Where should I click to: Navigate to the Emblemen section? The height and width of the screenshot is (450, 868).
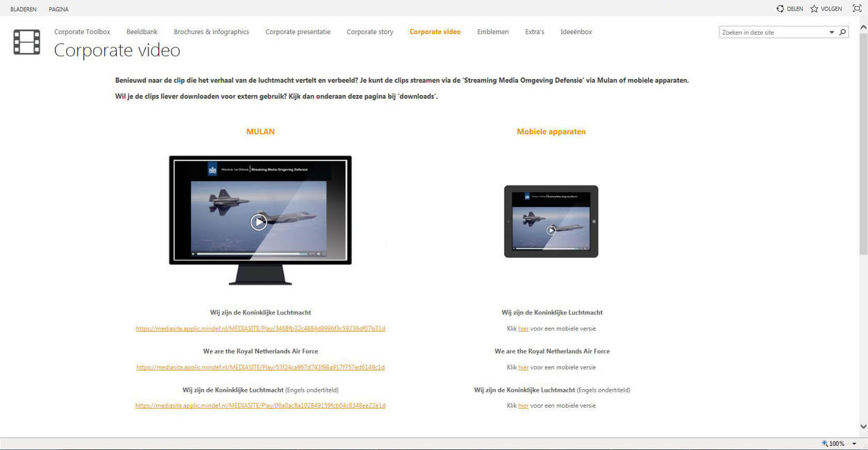coord(492,32)
